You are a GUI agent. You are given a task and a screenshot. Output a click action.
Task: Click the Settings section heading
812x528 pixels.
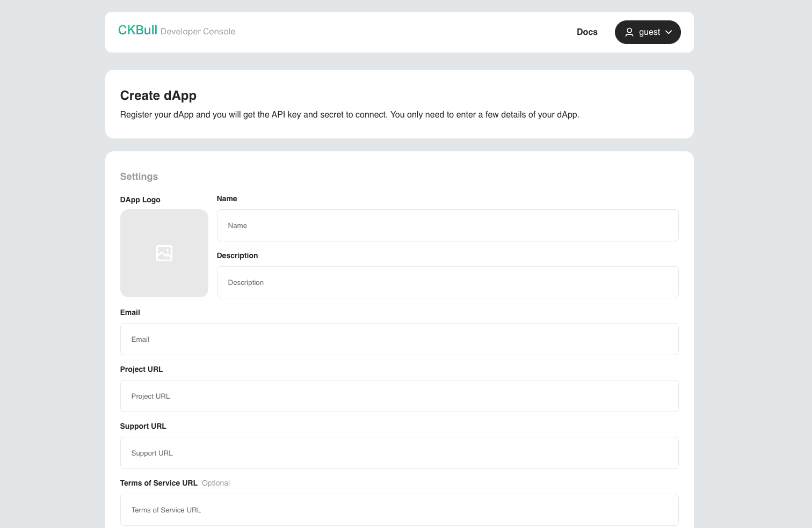139,177
